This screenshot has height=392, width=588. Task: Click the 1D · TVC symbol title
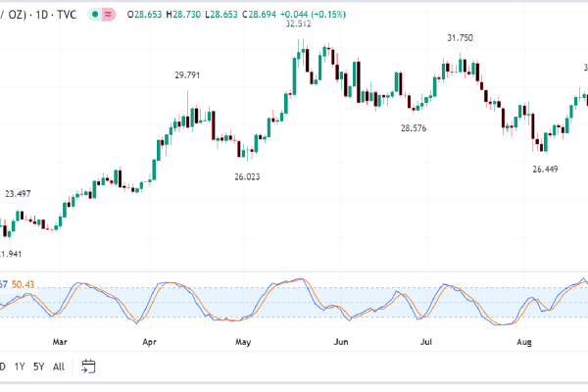point(51,16)
